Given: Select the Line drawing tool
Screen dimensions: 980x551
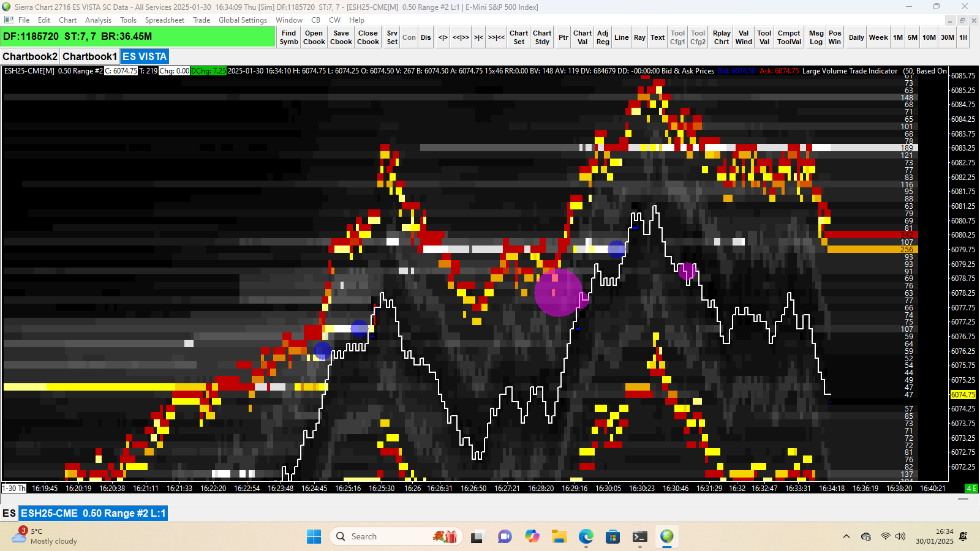Looking at the screenshot, I should pyautogui.click(x=622, y=37).
